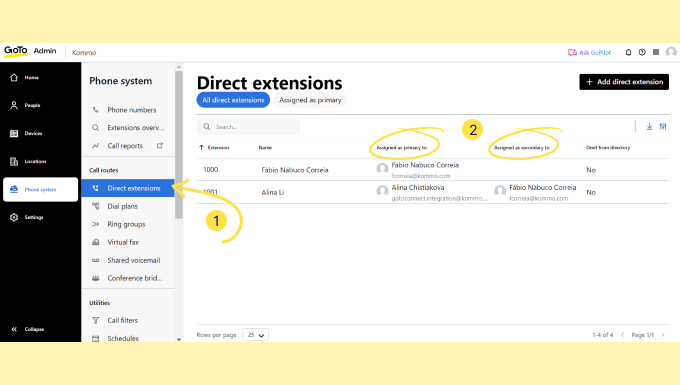Click the Phone system panel scrollbar
Image resolution: width=680 pixels, height=385 pixels.
pos(179,145)
